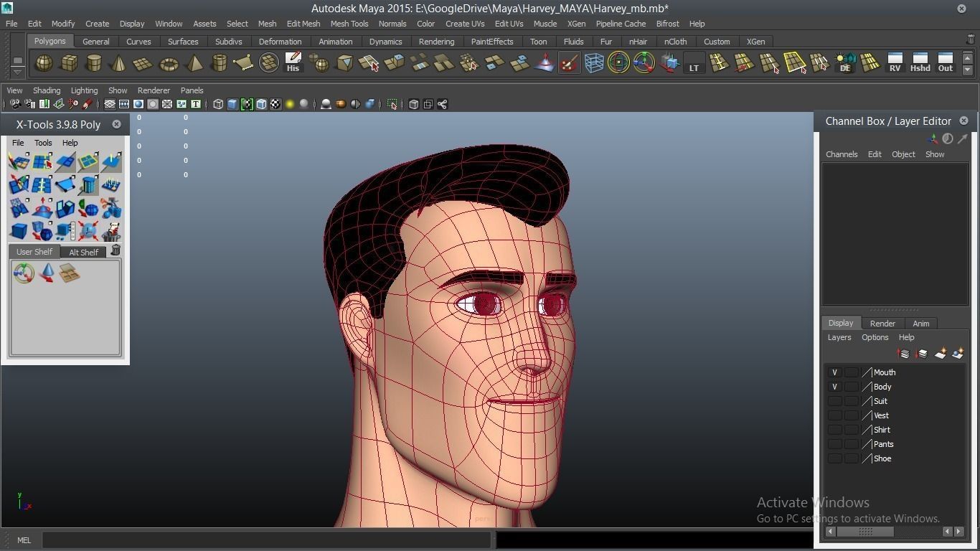Click the blue wireframe lattice shelf icon
Screen dimensions: 980x551
(594, 63)
